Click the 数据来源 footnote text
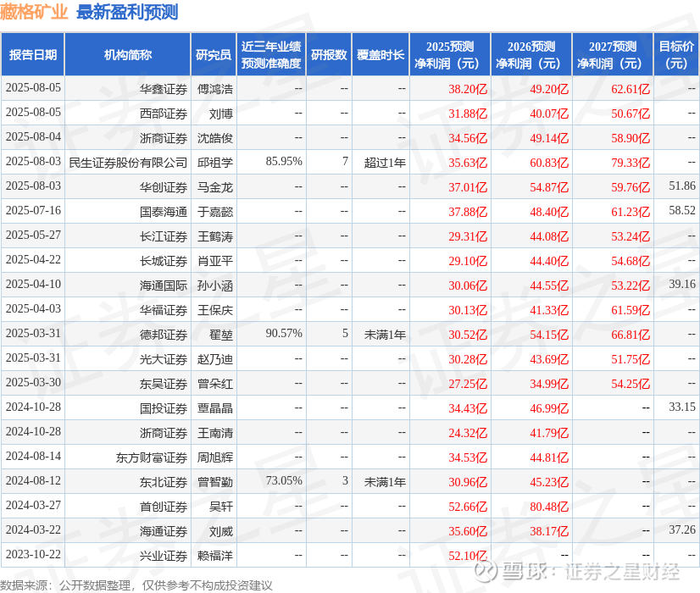The image size is (700, 593). click(x=136, y=585)
